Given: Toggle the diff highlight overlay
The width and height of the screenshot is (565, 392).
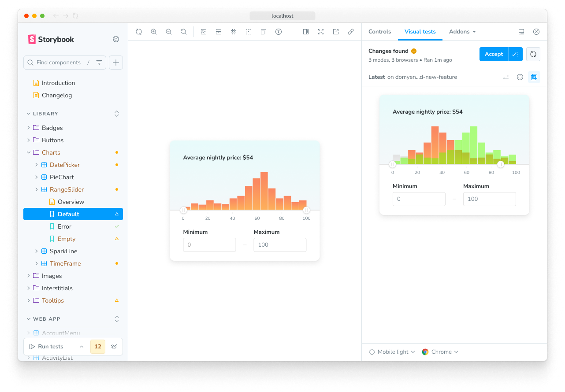Looking at the screenshot, I should [534, 77].
